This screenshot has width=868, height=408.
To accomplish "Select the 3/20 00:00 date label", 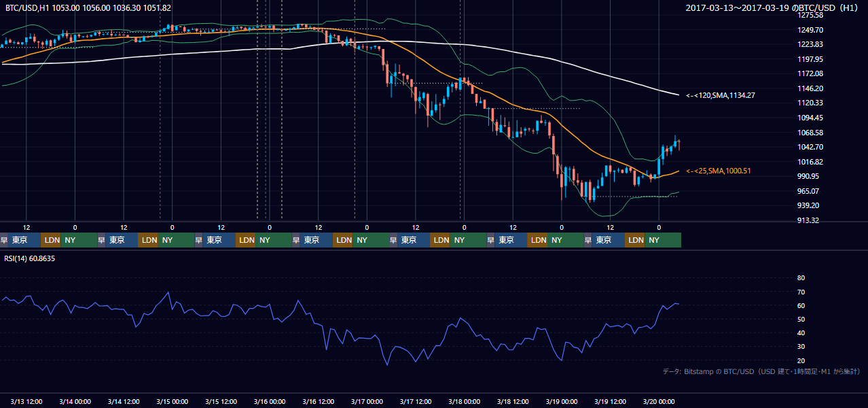I will (x=659, y=401).
